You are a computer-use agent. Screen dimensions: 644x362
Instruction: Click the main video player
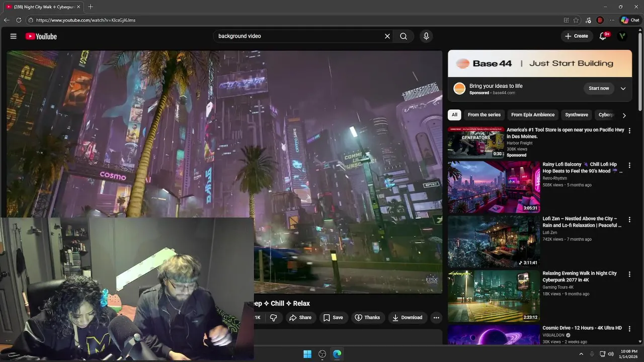[224, 172]
